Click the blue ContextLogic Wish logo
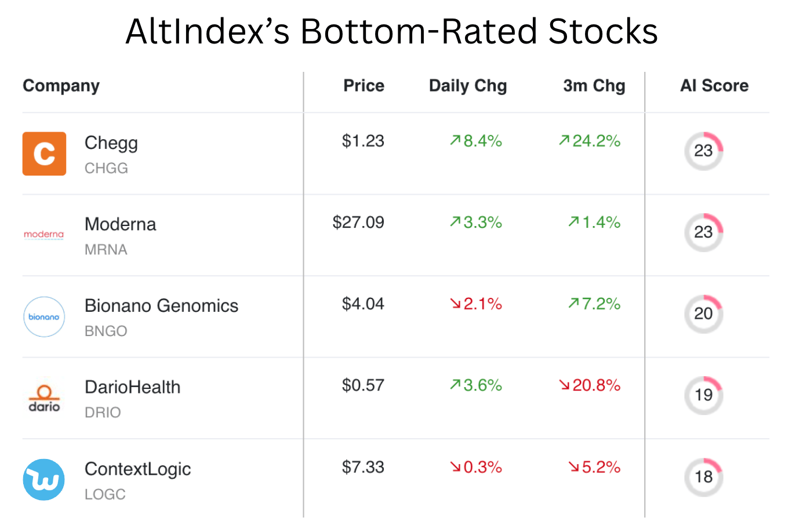 (x=44, y=480)
